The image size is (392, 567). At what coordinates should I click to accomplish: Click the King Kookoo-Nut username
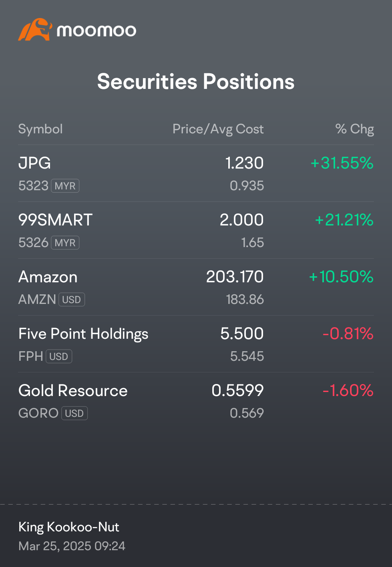click(x=69, y=527)
